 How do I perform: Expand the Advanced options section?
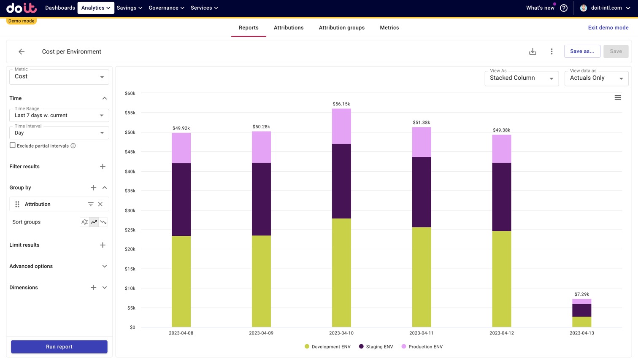104,266
